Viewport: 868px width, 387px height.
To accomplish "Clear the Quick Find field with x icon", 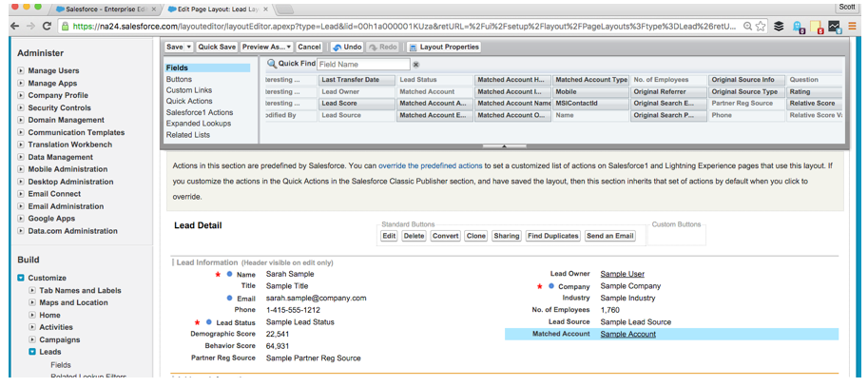I will [416, 65].
